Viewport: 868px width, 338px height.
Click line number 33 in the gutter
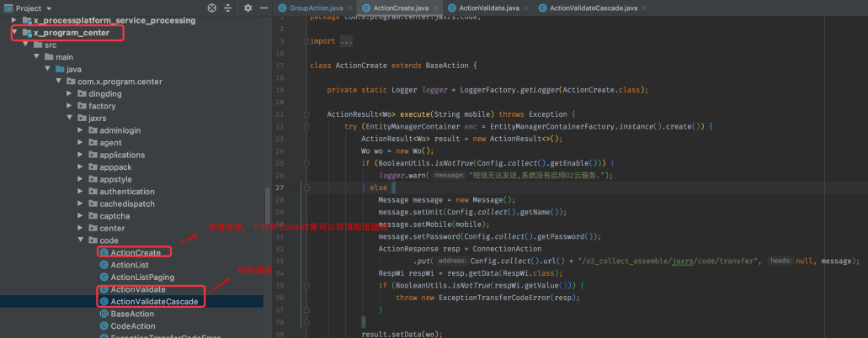(280, 261)
